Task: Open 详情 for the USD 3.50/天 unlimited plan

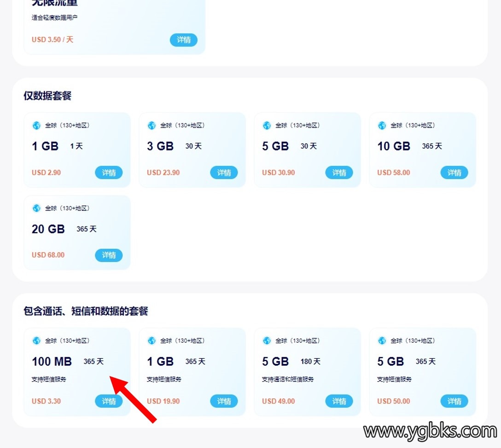Action: (183, 40)
